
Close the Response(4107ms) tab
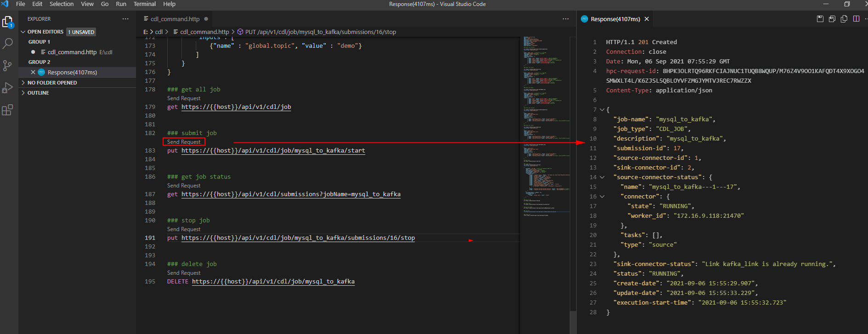647,19
